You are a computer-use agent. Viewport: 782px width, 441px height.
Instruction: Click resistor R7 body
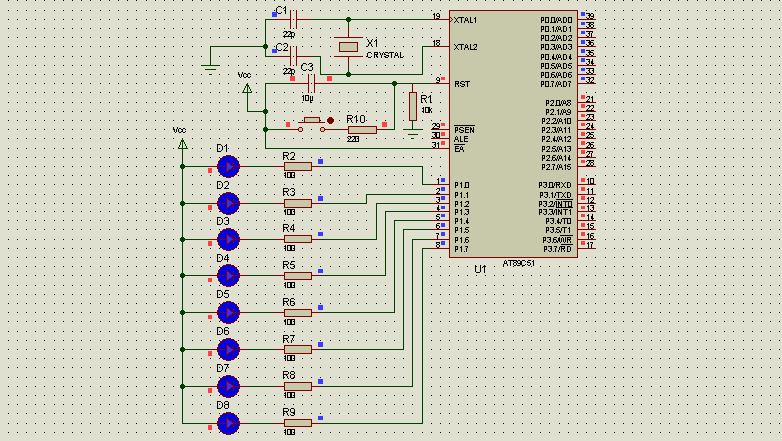[298, 349]
